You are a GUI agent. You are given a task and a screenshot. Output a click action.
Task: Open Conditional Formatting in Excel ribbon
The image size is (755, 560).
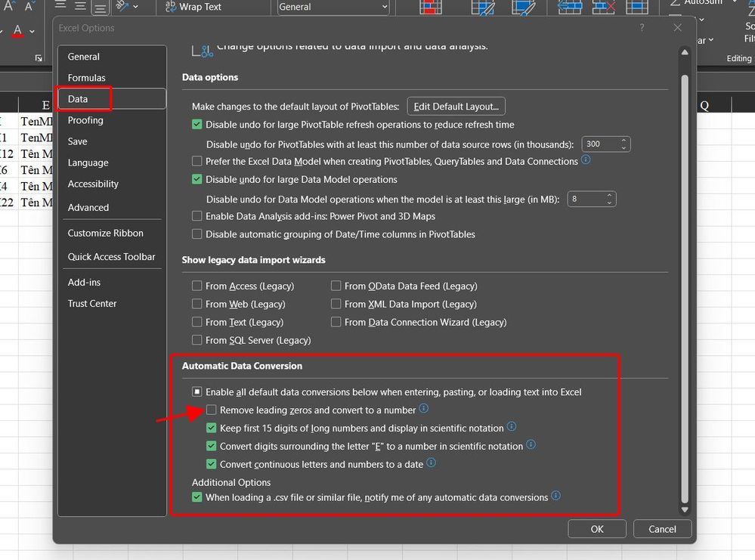click(x=431, y=6)
